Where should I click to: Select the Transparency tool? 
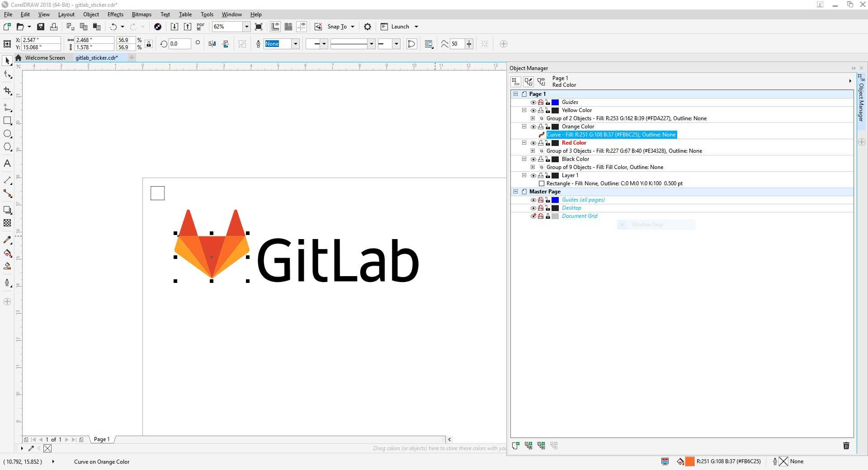(x=7, y=223)
